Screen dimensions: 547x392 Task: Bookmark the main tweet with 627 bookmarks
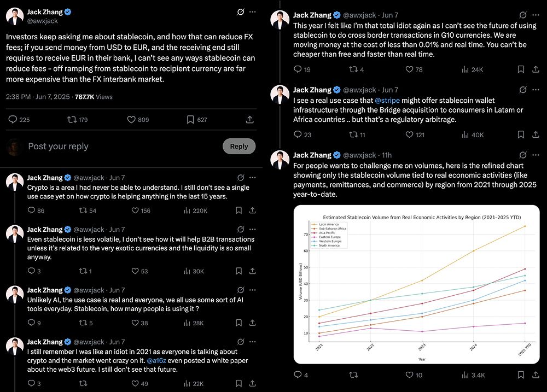190,119
